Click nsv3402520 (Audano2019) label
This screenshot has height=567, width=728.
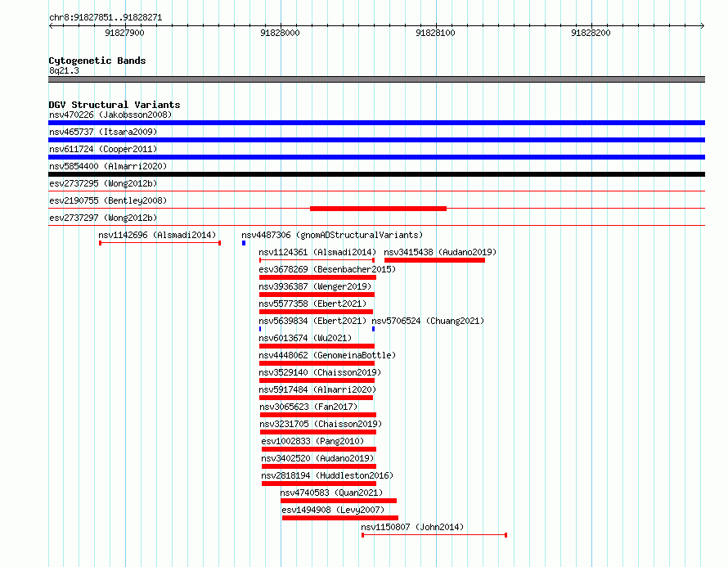click(x=317, y=458)
